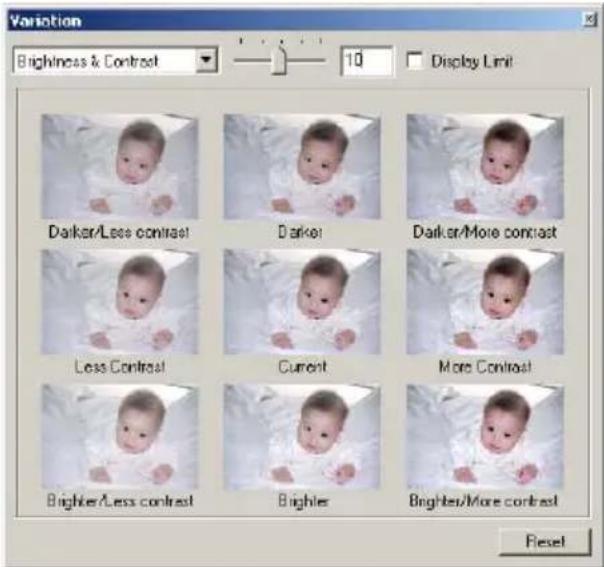Click the 'Darker/More contrast' caption text
604x567 pixels.
485,232
